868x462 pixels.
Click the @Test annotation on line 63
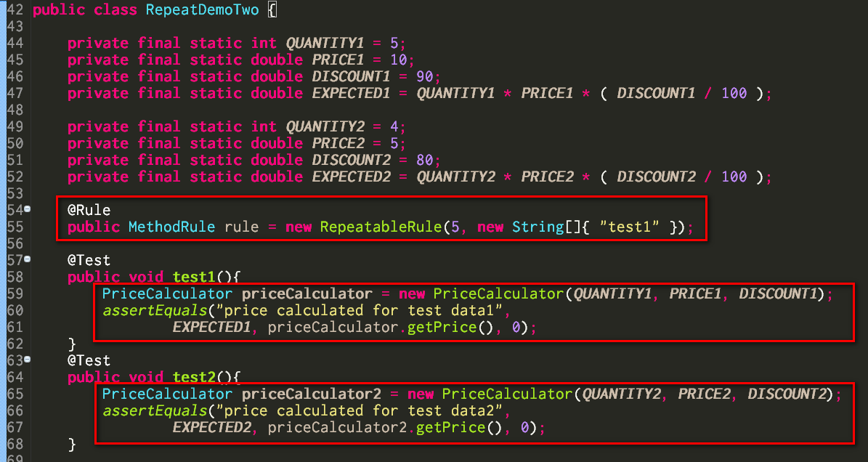(x=89, y=361)
